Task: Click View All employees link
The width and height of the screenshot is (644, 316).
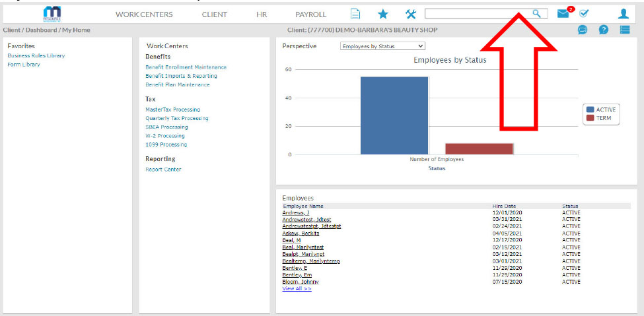Action: pyautogui.click(x=297, y=288)
